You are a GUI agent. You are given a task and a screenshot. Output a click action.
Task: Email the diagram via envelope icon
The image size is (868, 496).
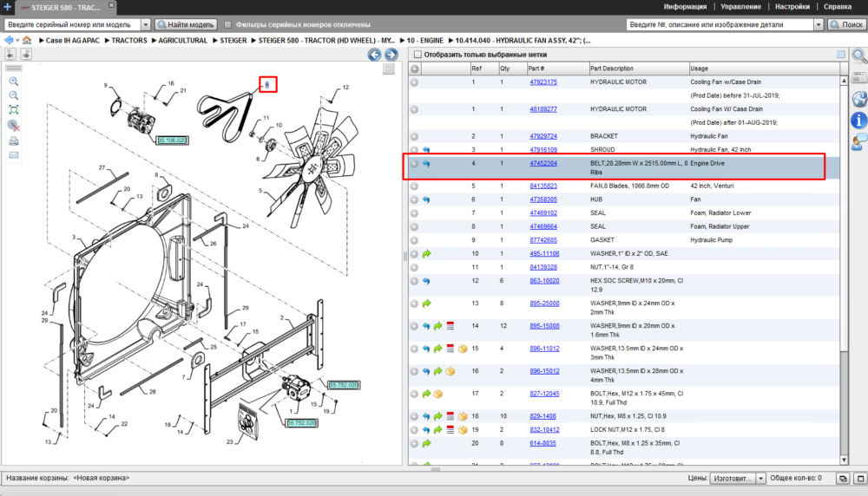click(x=14, y=155)
